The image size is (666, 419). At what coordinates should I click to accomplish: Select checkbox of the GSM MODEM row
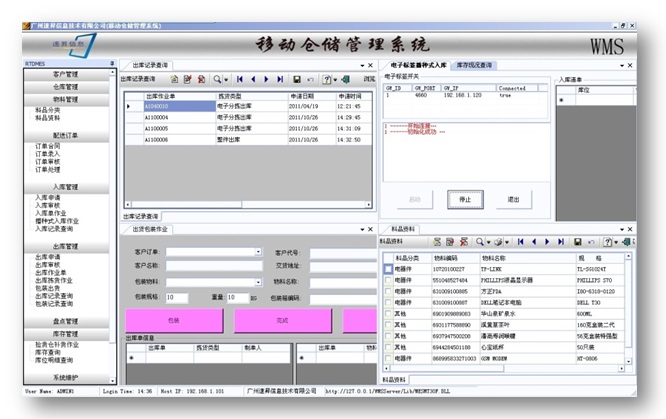pyautogui.click(x=389, y=357)
